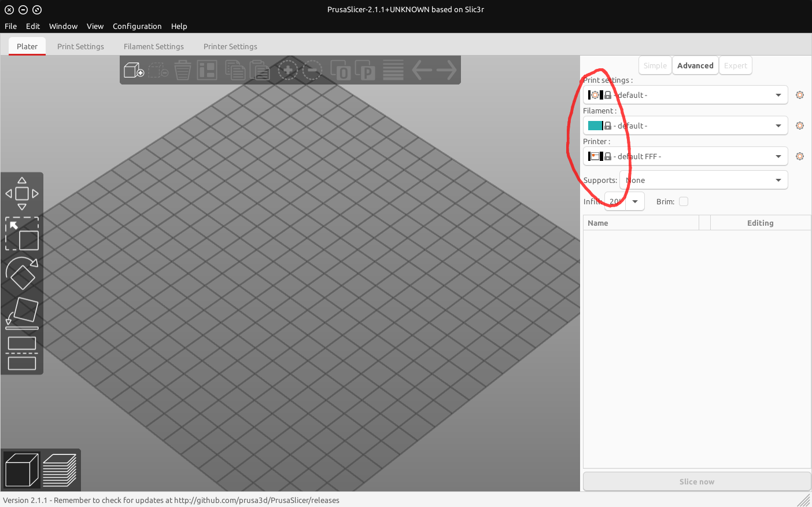812x507 pixels.
Task: Open the Print settings preset dropdown
Action: point(685,95)
